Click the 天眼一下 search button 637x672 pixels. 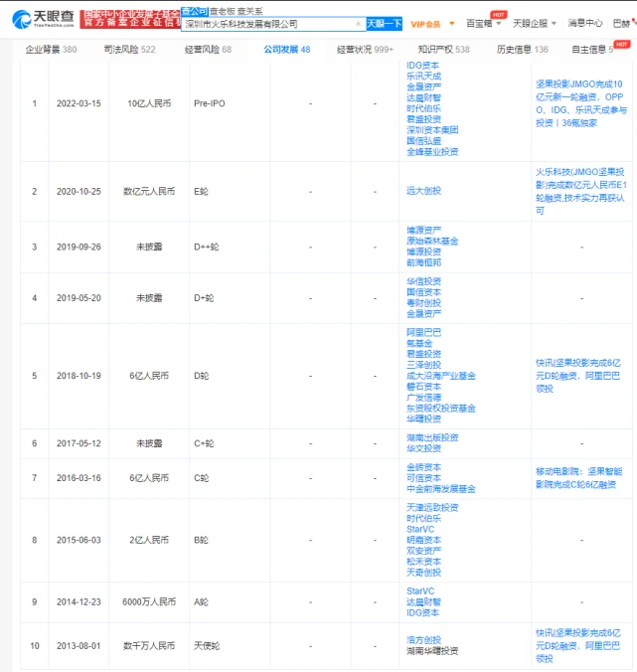tap(385, 24)
